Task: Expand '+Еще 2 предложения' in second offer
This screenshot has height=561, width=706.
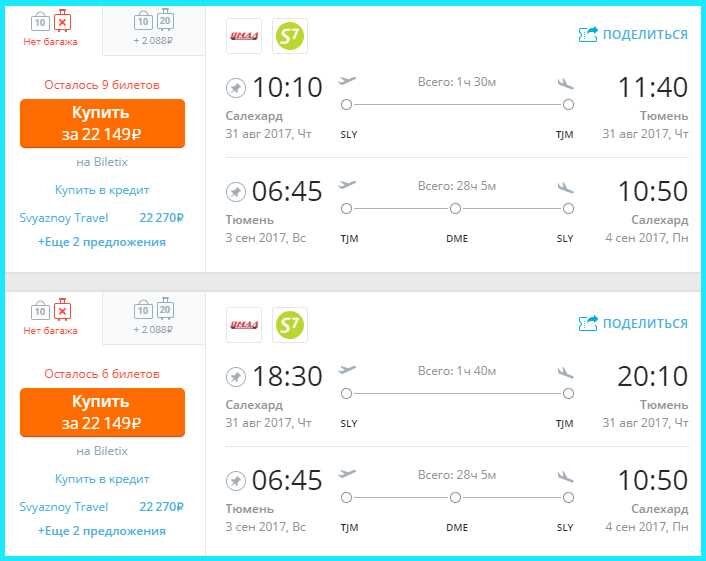Action: [x=102, y=531]
